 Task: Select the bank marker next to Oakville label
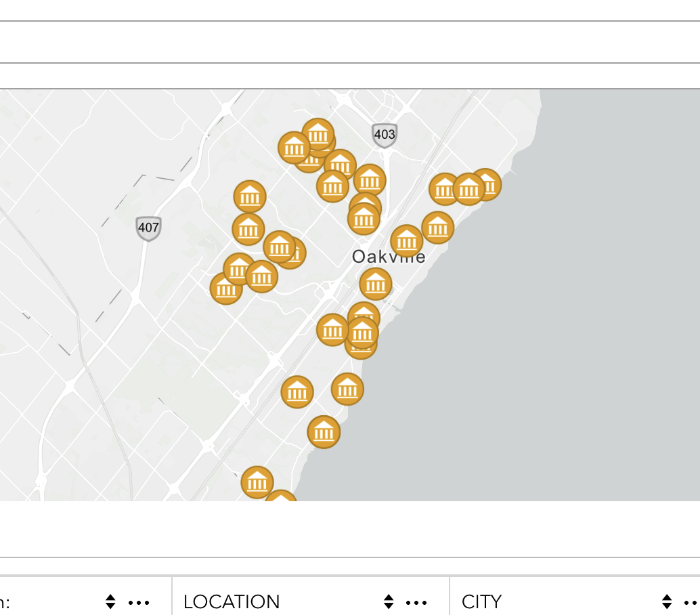(x=407, y=241)
